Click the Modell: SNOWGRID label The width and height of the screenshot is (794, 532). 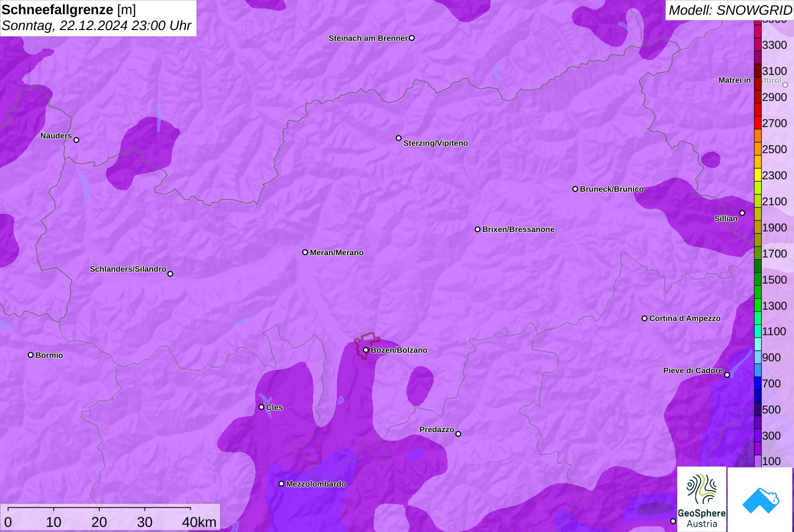[x=730, y=10]
